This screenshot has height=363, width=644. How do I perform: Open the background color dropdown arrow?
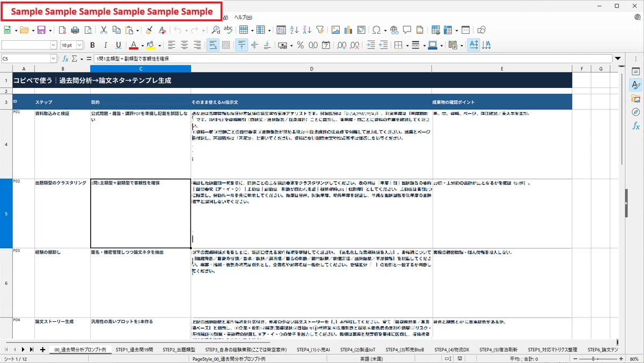click(159, 45)
